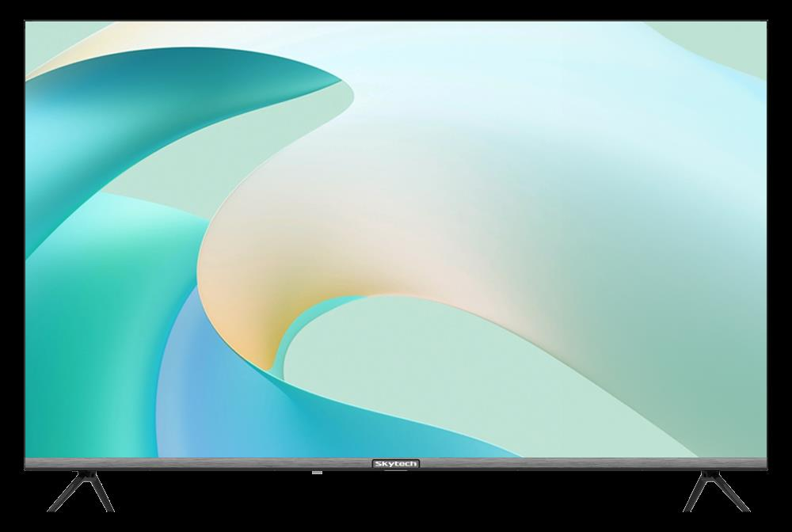Select the center of the display wallpaper

[396, 237]
